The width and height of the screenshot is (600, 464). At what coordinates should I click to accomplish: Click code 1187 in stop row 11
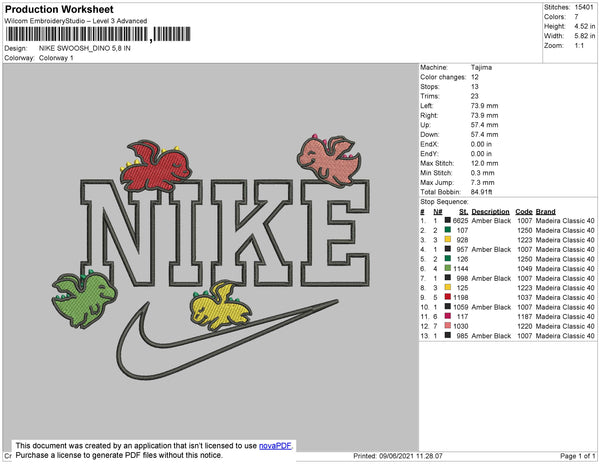(x=525, y=316)
